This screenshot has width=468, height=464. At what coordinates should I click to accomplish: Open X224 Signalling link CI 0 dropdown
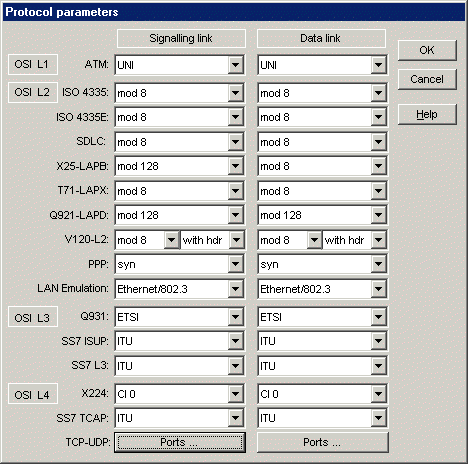click(x=235, y=394)
